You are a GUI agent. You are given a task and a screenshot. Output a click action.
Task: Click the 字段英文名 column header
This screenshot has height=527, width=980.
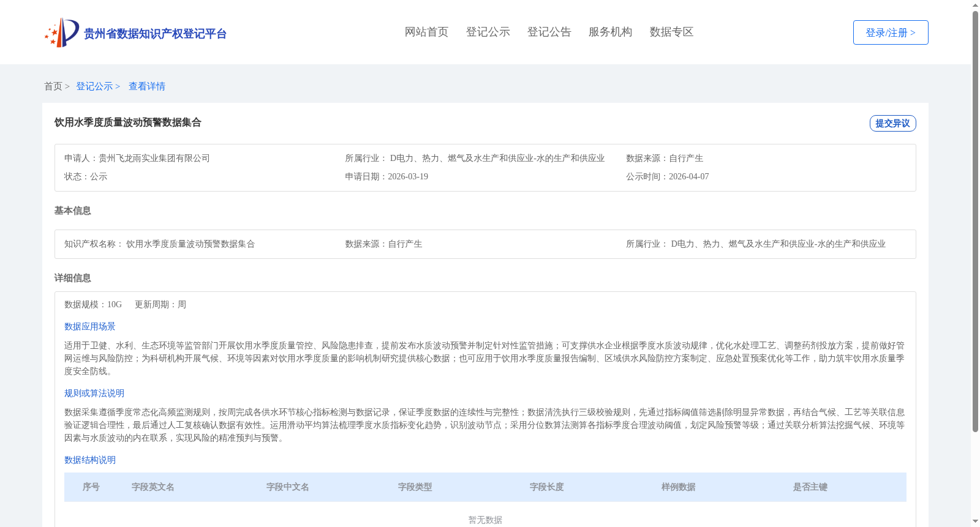pos(153,487)
